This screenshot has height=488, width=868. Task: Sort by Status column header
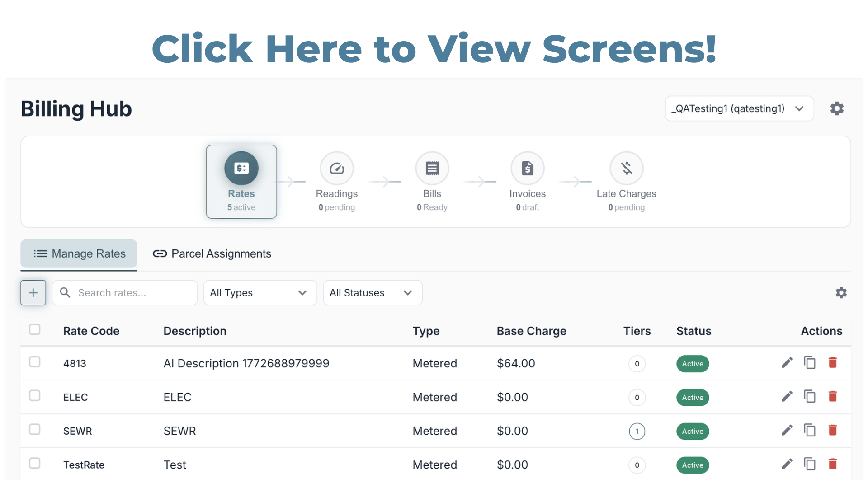tap(693, 331)
